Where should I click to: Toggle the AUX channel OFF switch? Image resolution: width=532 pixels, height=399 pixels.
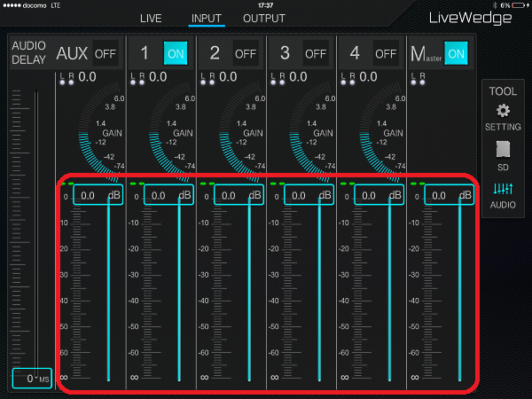tap(106, 53)
